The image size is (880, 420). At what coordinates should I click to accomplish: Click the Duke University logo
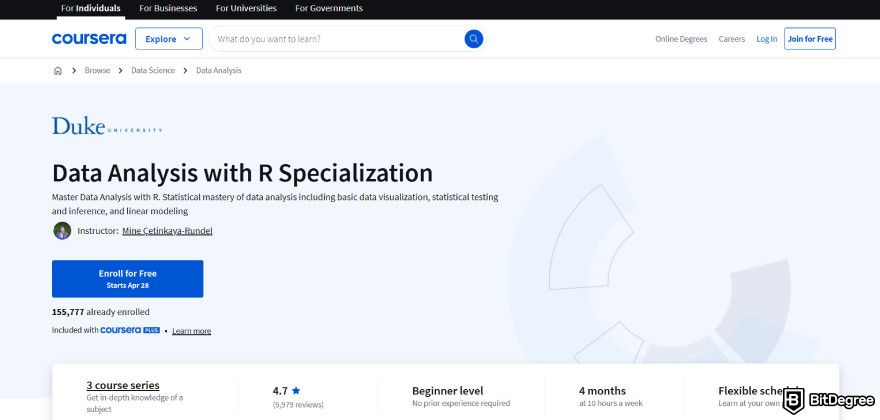point(107,126)
